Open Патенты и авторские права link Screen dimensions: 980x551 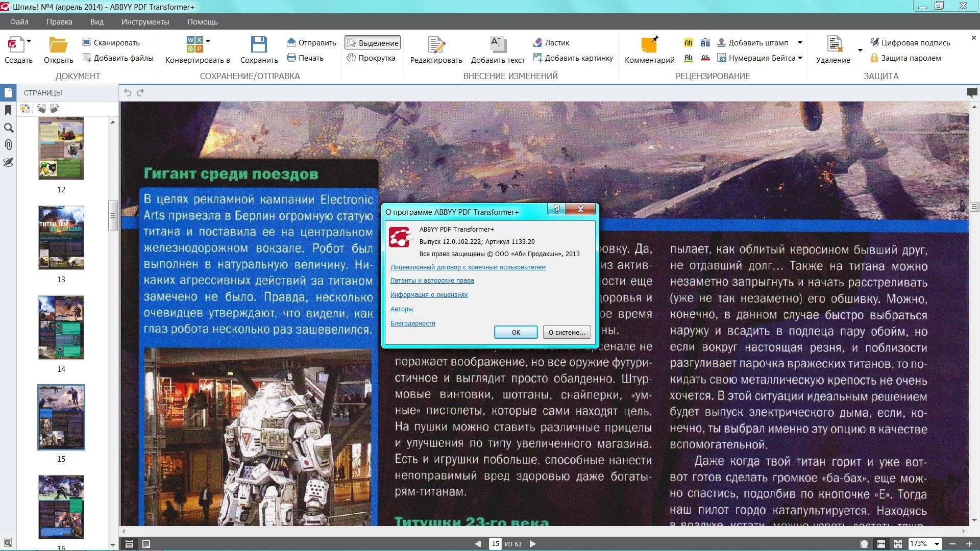click(432, 280)
